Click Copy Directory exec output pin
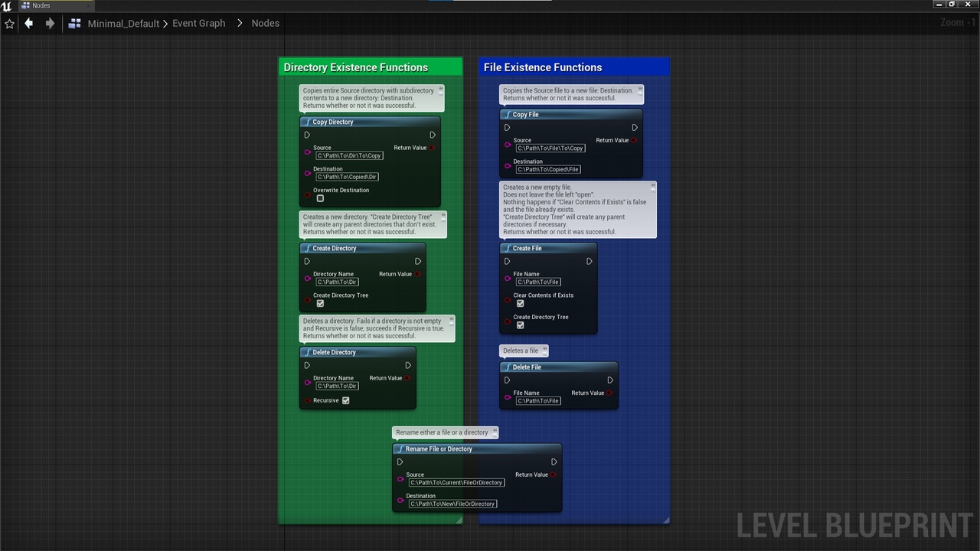 pos(433,135)
